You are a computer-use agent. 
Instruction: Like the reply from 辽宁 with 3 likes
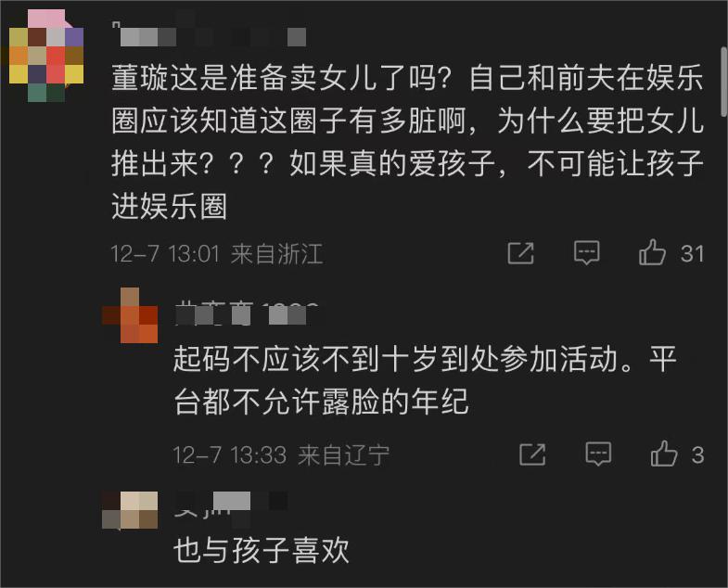[663, 454]
